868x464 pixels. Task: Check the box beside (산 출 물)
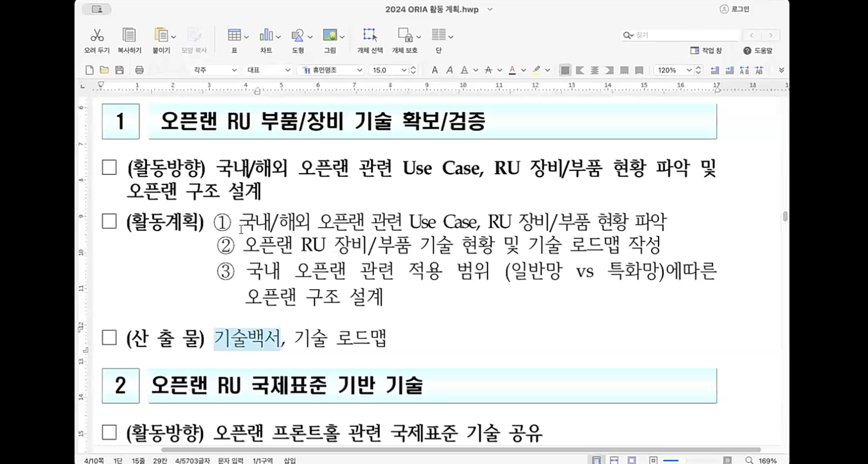(x=109, y=337)
